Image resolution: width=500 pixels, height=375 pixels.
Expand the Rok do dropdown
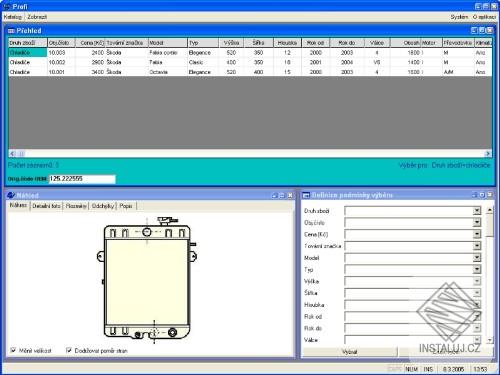tap(477, 328)
